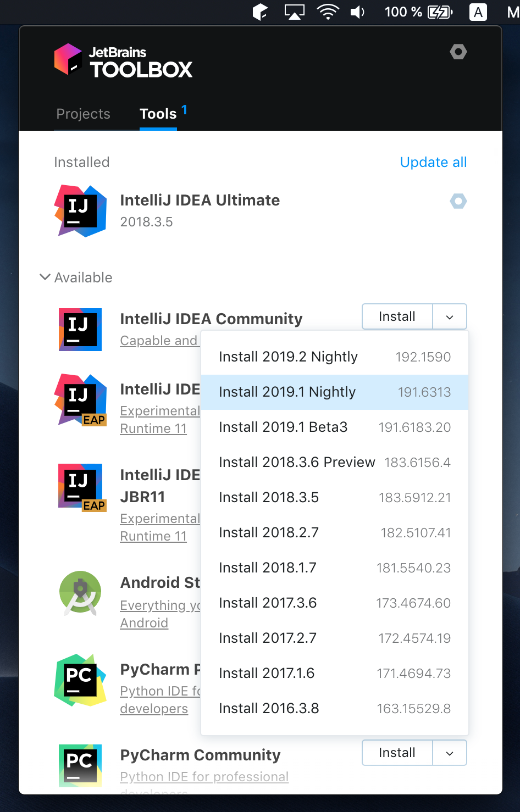The image size is (520, 812).
Task: Click the PyCharm Community app icon
Action: coord(80,766)
